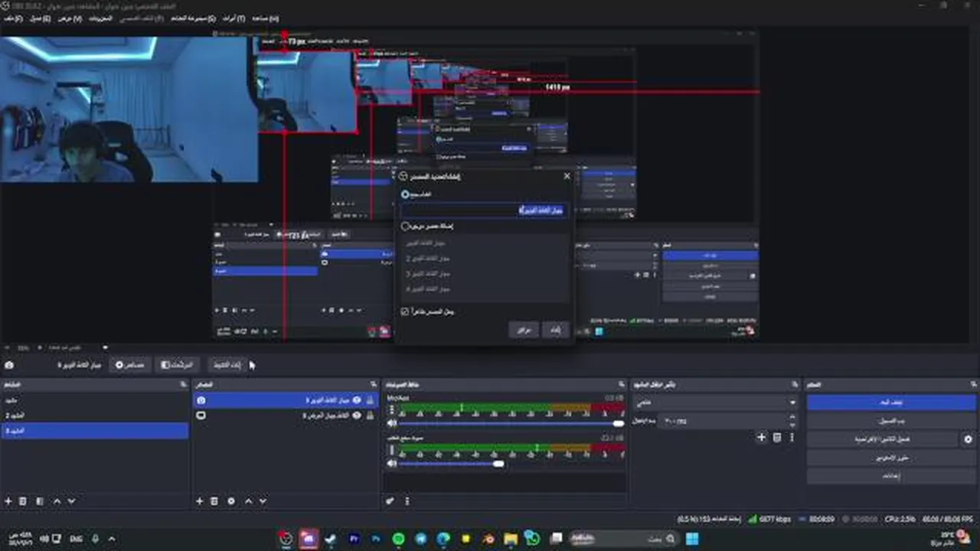
Task: Click the ENG language indicator in taskbar
Action: (x=76, y=539)
